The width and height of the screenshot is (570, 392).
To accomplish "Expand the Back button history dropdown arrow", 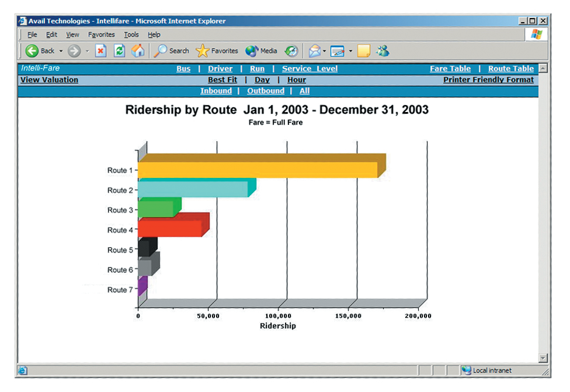I will pos(61,51).
